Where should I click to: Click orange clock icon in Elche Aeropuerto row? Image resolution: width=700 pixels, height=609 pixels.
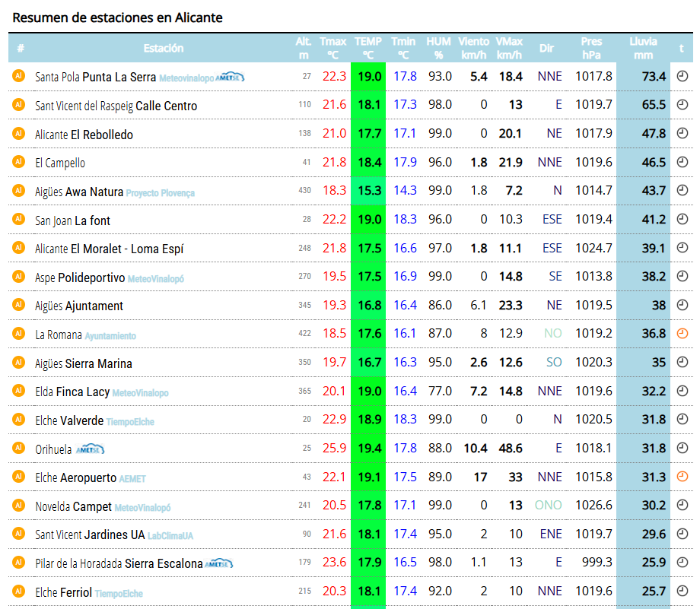click(682, 476)
